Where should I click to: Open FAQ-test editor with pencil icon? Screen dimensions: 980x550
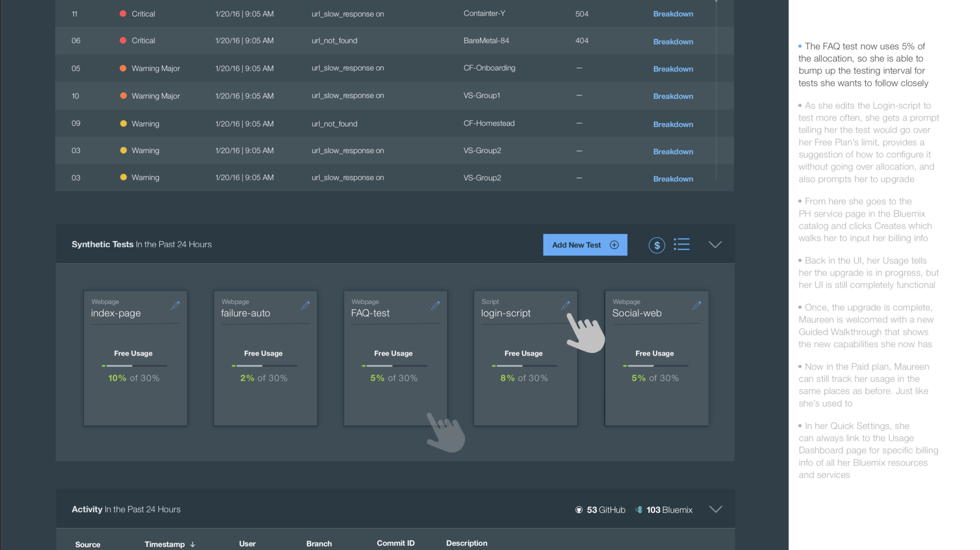click(x=436, y=305)
